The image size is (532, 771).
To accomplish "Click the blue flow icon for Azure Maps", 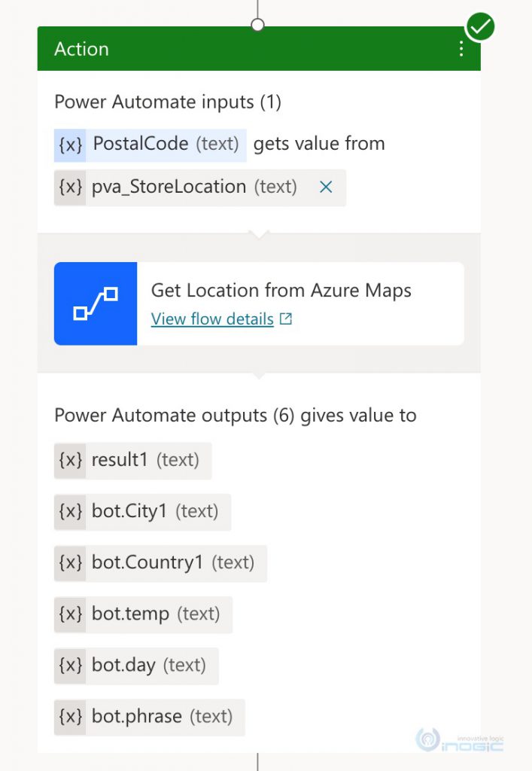I will click(95, 303).
